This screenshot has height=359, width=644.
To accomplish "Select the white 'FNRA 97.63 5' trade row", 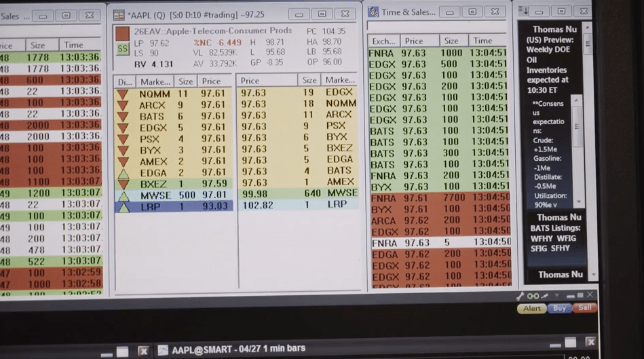I will pos(440,243).
